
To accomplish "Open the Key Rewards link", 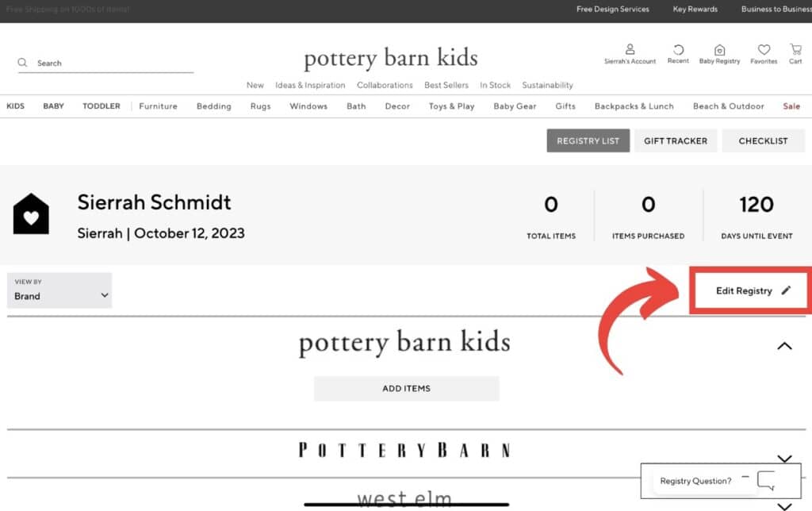I will 695,9.
